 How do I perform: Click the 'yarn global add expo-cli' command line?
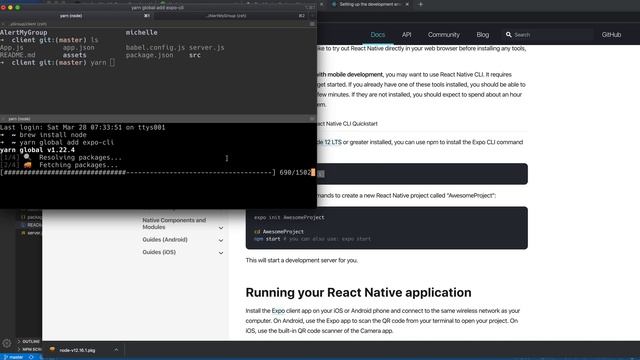pos(57,142)
